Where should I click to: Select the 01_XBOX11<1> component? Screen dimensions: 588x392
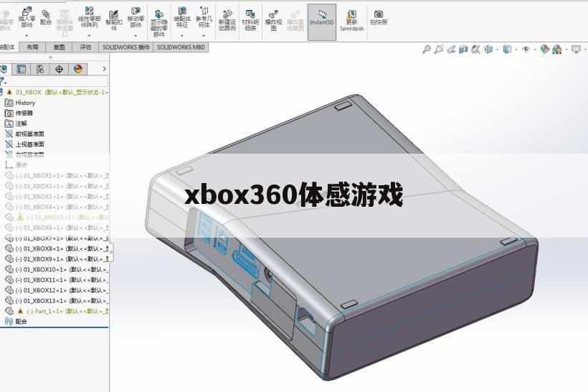coord(57,280)
